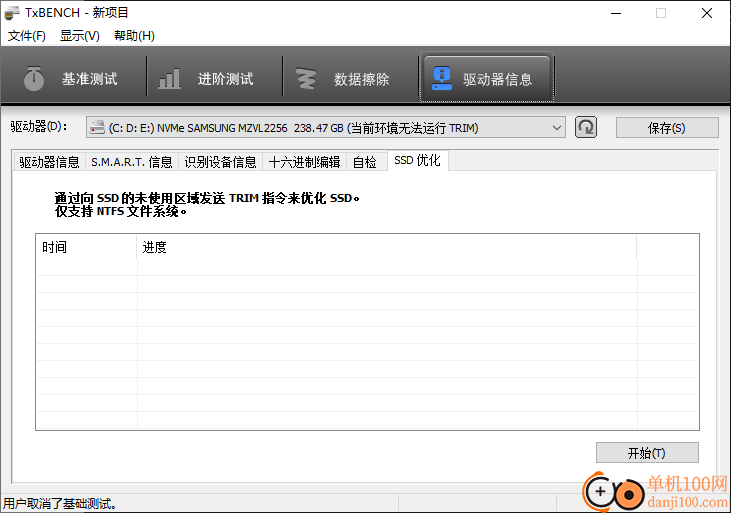Viewport: 731px width, 513px height.
Task: Click the 进度 column header
Action: pos(387,247)
